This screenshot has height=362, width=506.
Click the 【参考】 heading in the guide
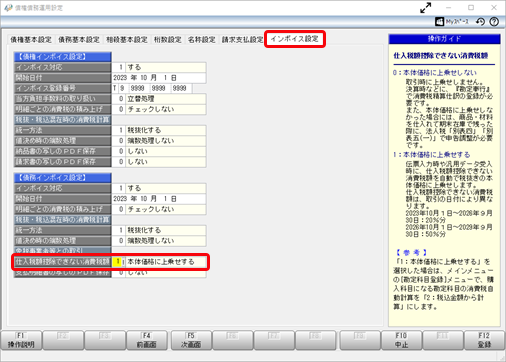coord(411,253)
